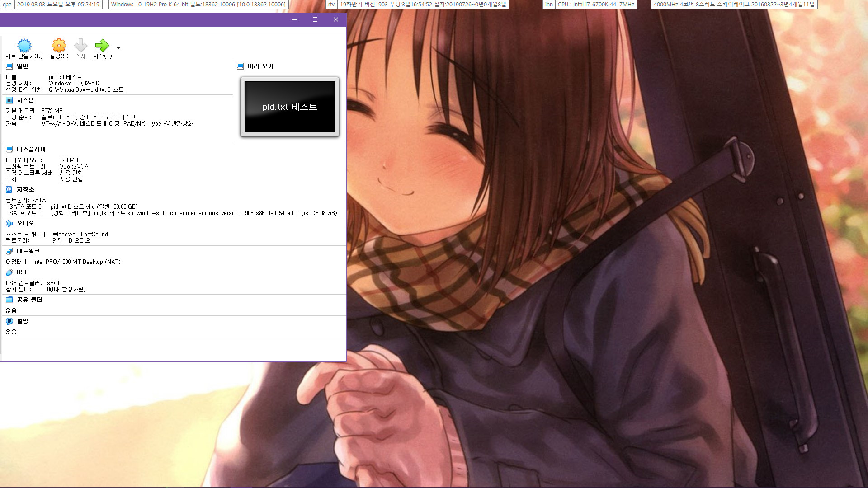Click the Description (설명) speech bubble icon
The width and height of the screenshot is (868, 488).
9,321
